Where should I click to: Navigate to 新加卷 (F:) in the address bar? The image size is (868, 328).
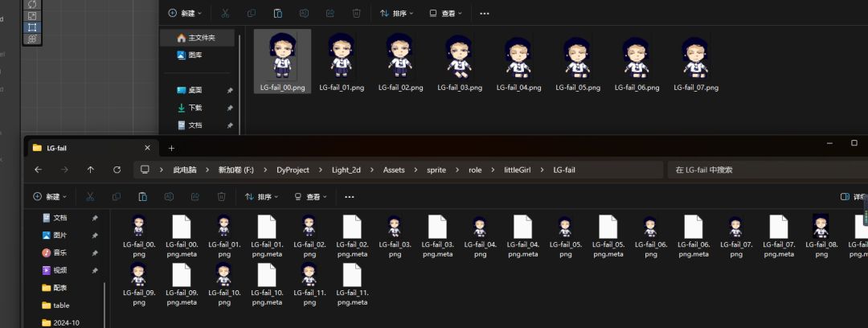[235, 170]
